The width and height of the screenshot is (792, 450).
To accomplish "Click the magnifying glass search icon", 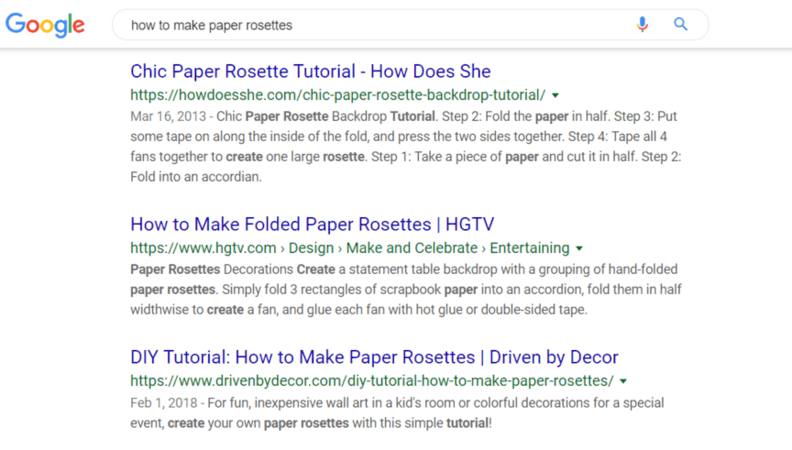I will [681, 25].
